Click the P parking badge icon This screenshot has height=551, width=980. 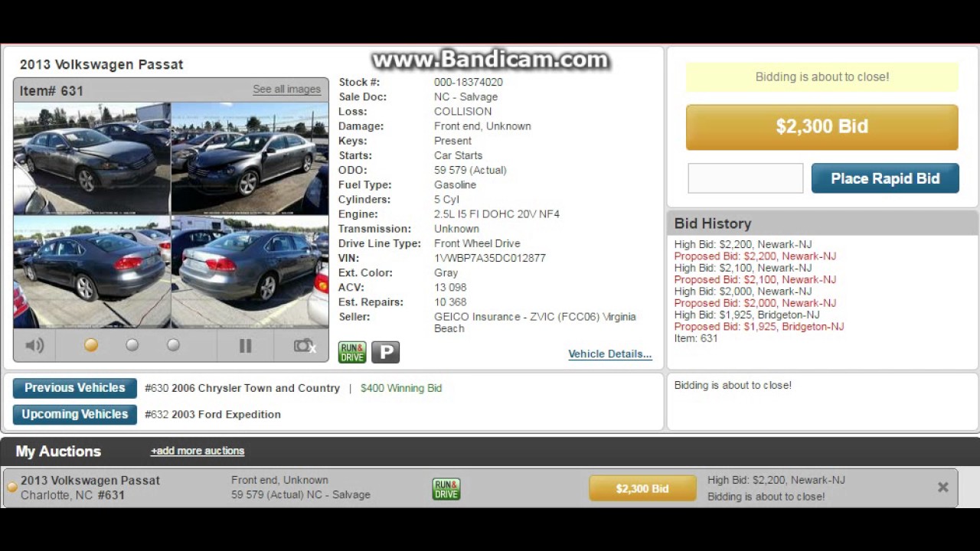(386, 352)
